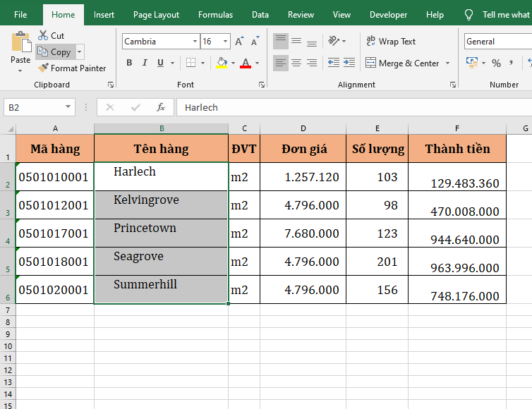Open the Formulas ribbon tab

click(215, 15)
